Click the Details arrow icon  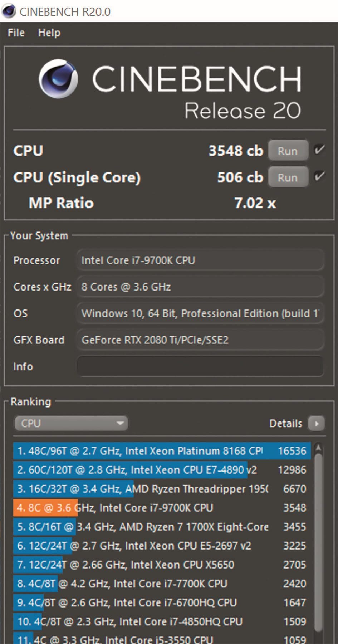pos(316,423)
